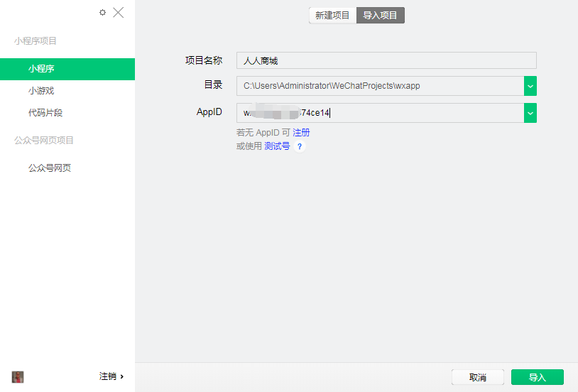Click the green 导入 button

click(x=538, y=377)
